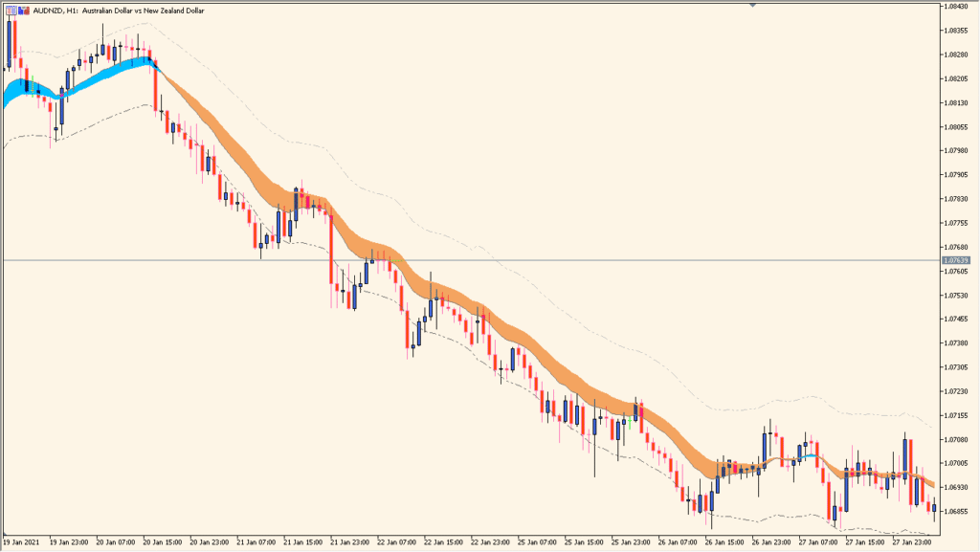Click the 21 Jan 07:00 time label

click(256, 542)
